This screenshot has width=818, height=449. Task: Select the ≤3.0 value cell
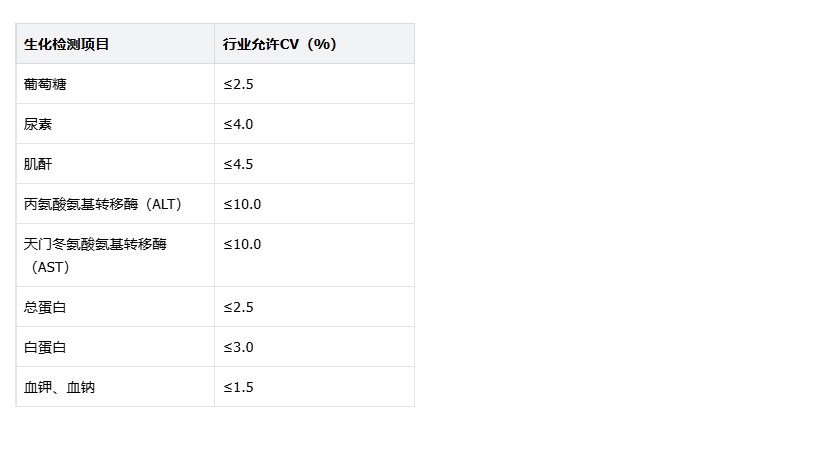click(314, 347)
